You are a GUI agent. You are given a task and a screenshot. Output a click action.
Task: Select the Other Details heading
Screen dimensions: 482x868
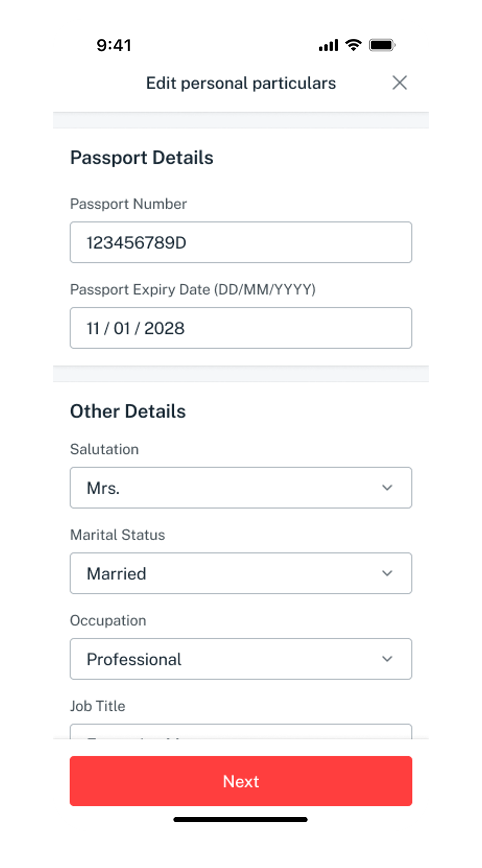point(128,410)
